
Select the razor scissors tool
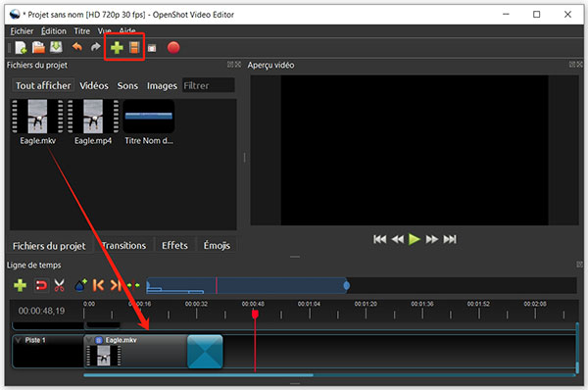(59, 285)
